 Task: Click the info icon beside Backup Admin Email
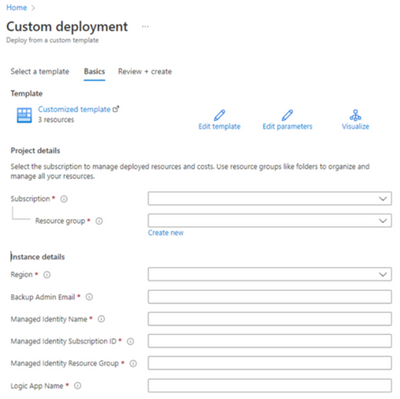tap(89, 297)
